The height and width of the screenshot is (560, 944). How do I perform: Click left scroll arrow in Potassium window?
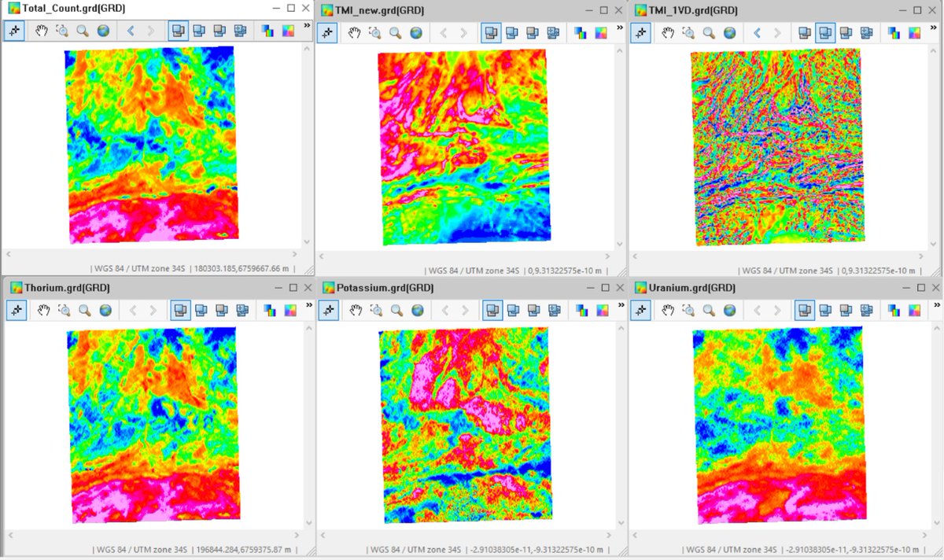tap(322, 536)
